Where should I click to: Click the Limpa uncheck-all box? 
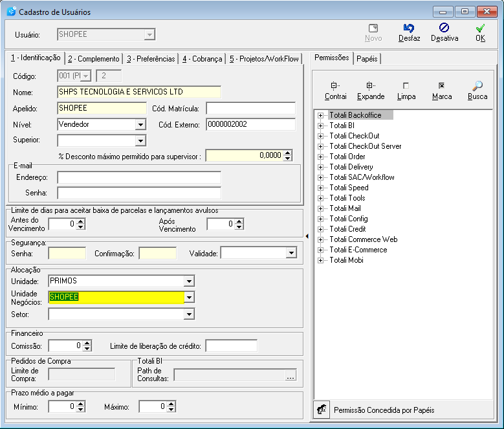coord(406,86)
